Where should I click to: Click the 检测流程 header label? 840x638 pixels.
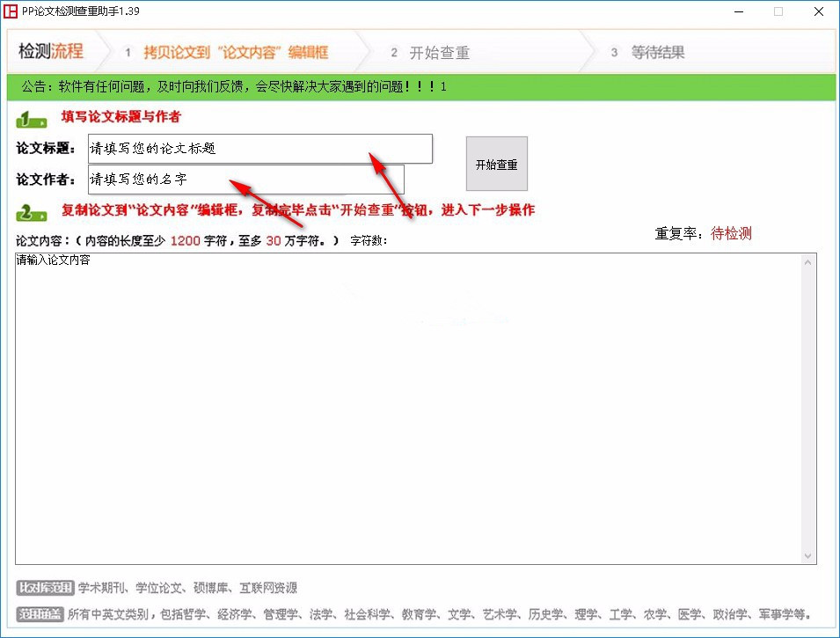(x=49, y=52)
